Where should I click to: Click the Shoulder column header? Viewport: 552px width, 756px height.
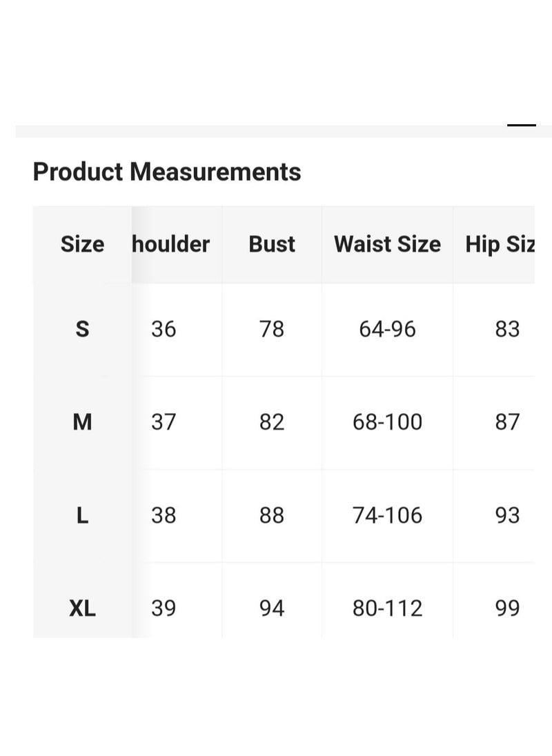(x=171, y=244)
